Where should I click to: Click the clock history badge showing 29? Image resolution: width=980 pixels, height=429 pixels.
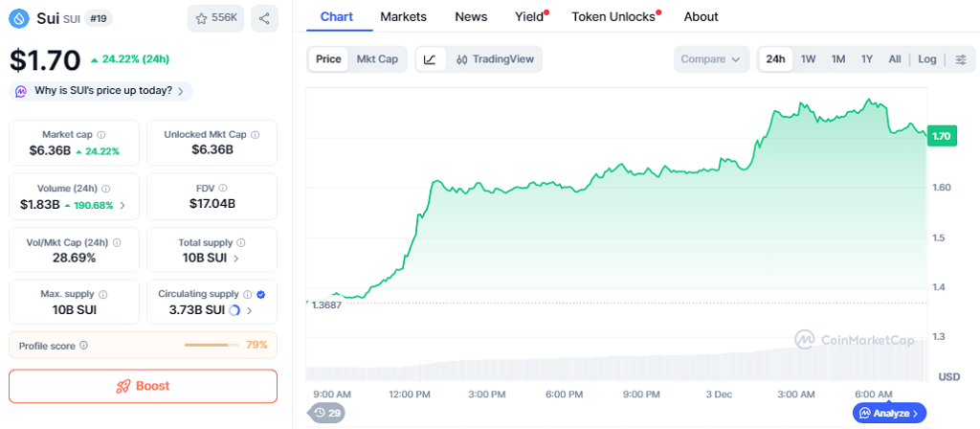[x=326, y=413]
